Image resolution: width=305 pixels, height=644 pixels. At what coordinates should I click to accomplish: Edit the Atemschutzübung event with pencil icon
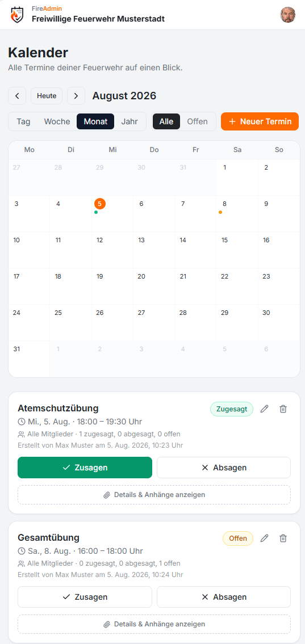pyautogui.click(x=264, y=409)
